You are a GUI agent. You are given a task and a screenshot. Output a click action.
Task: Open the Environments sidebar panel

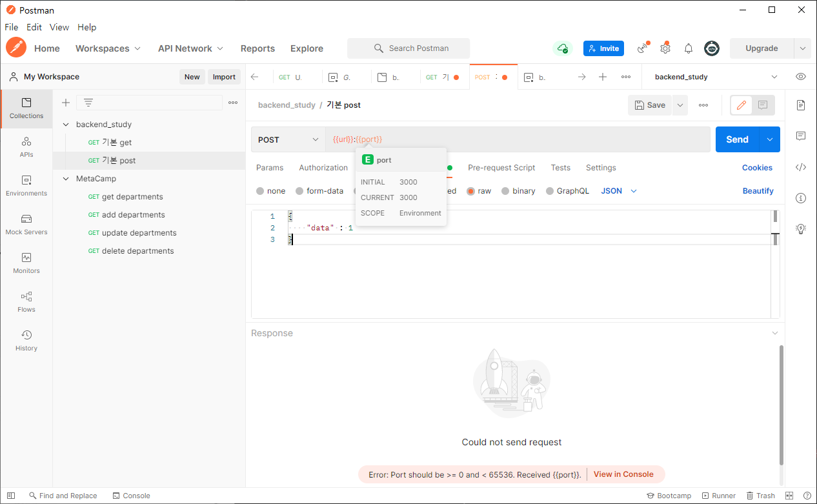pos(26,186)
